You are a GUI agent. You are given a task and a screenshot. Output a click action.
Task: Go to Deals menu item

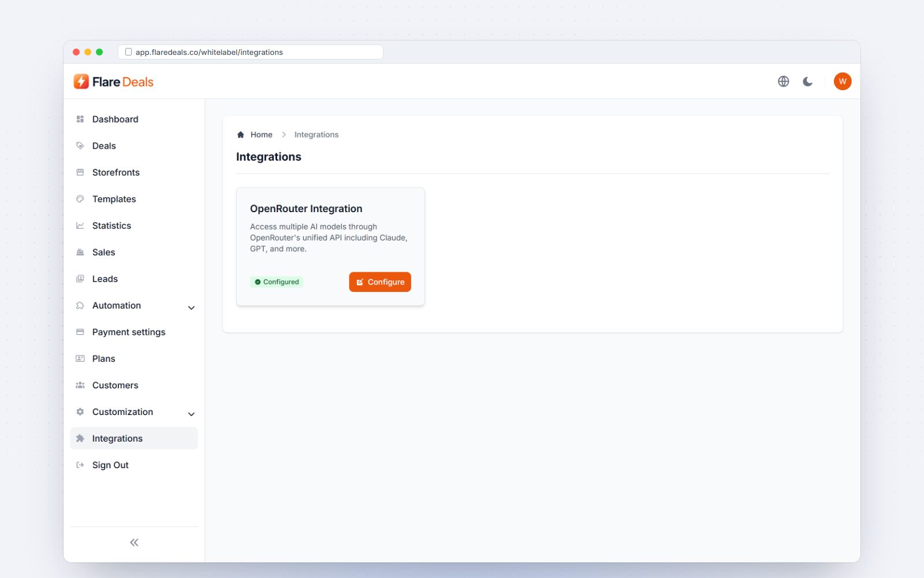tap(134, 146)
